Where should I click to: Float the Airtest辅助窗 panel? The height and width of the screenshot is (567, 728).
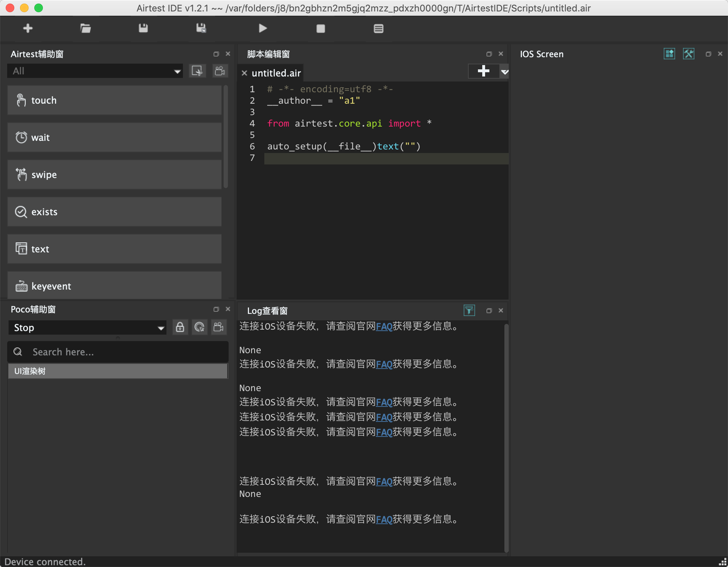pyautogui.click(x=216, y=54)
